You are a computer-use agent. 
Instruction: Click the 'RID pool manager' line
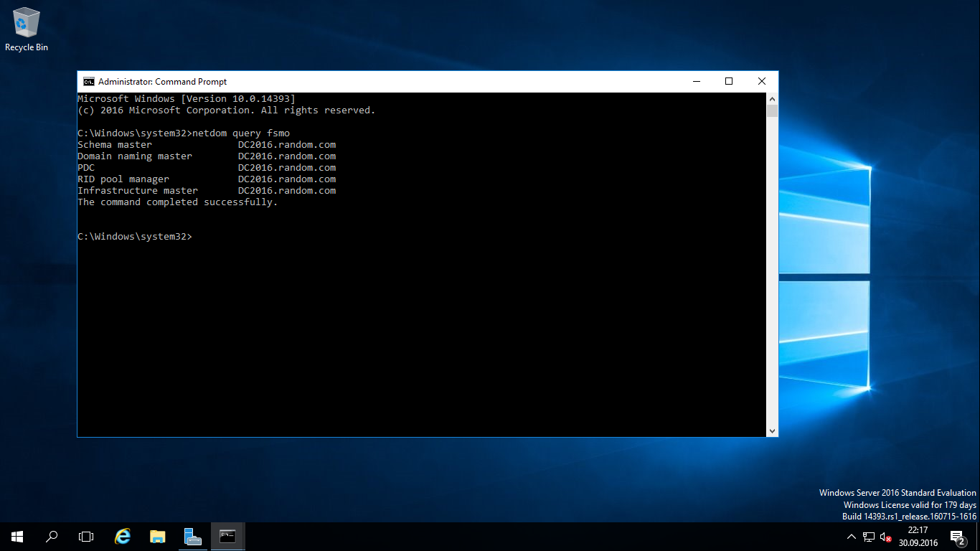[x=207, y=179]
